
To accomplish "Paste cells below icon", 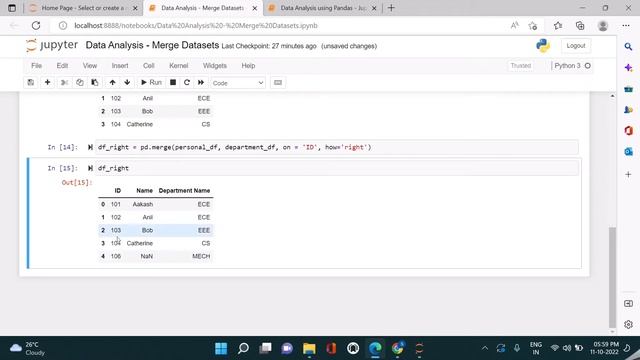I will [x=95, y=82].
